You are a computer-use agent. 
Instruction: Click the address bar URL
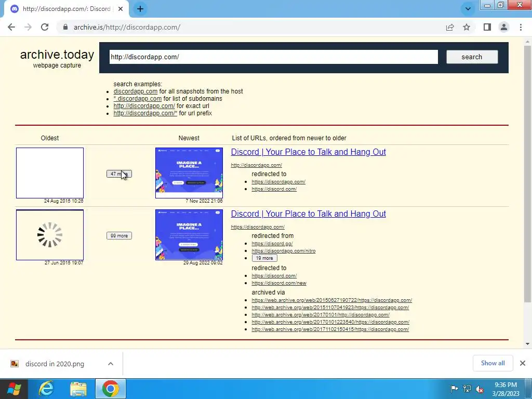127,27
